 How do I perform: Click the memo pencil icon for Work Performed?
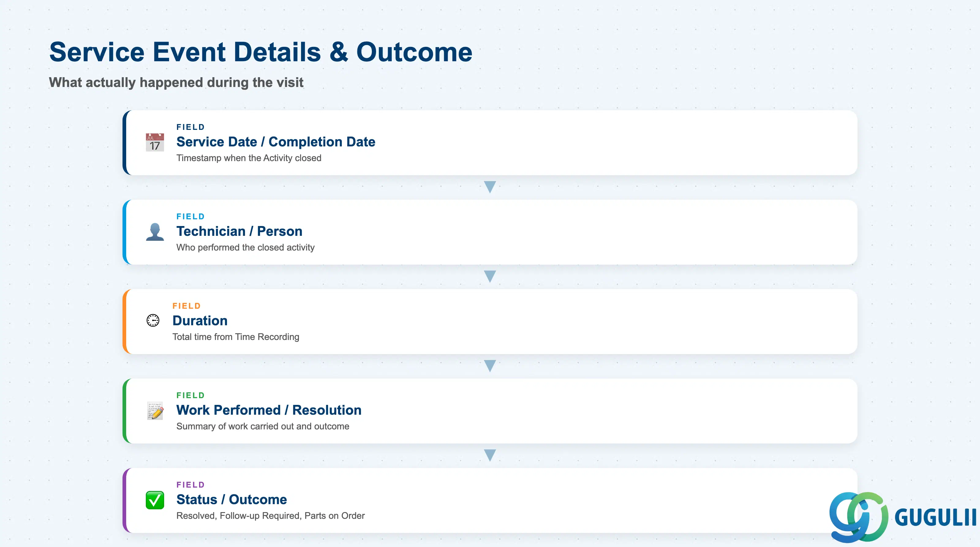click(155, 410)
